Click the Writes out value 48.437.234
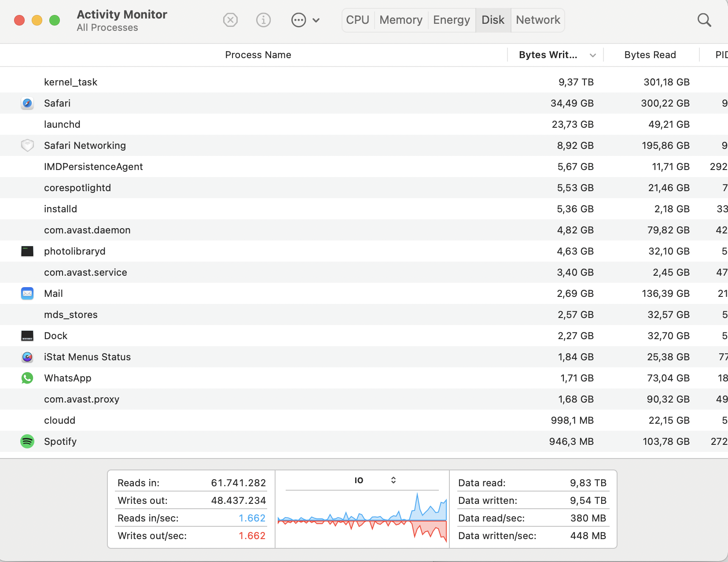Viewport: 728px width, 562px height. click(x=239, y=500)
